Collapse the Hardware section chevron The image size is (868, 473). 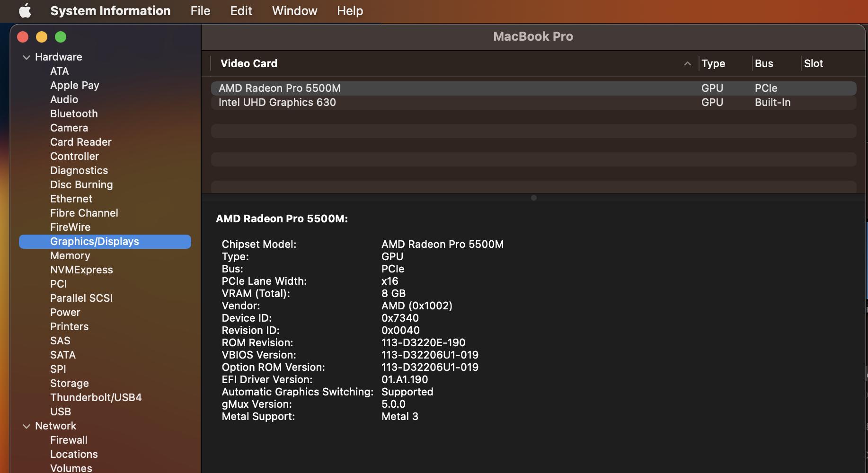(x=27, y=57)
